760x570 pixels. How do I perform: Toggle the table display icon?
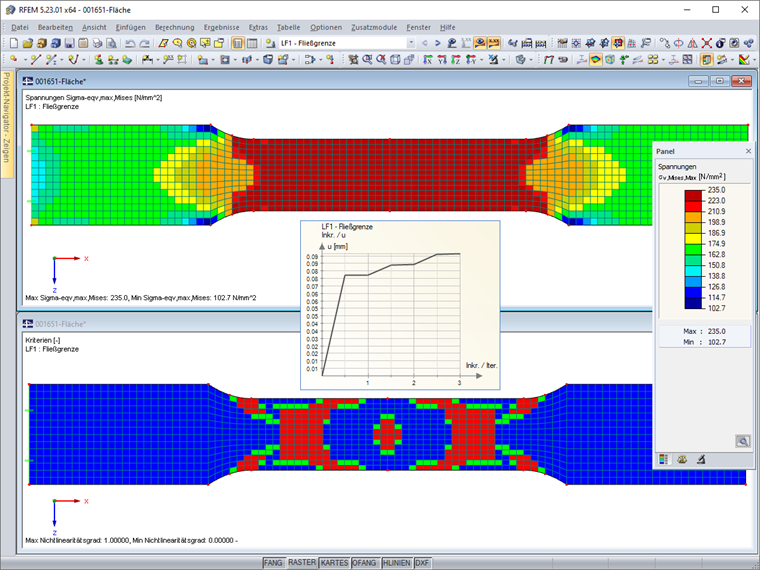[x=252, y=43]
